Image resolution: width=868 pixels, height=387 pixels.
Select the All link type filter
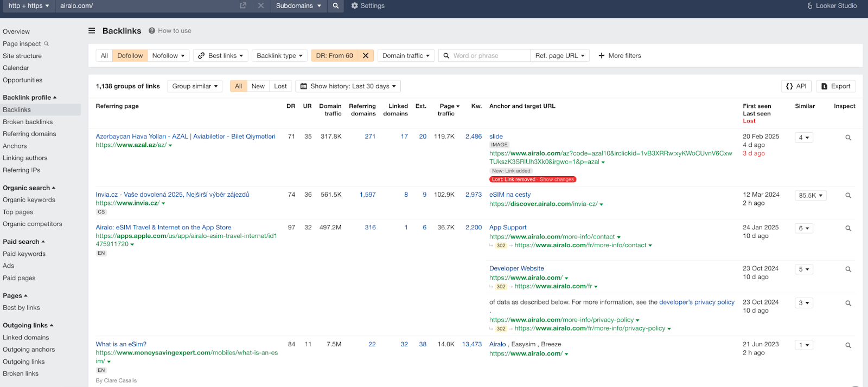[x=104, y=55]
